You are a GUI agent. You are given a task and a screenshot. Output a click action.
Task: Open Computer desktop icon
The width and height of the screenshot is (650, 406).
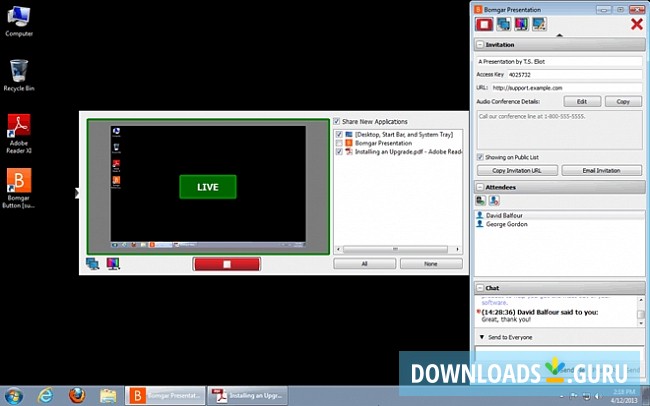coord(19,21)
